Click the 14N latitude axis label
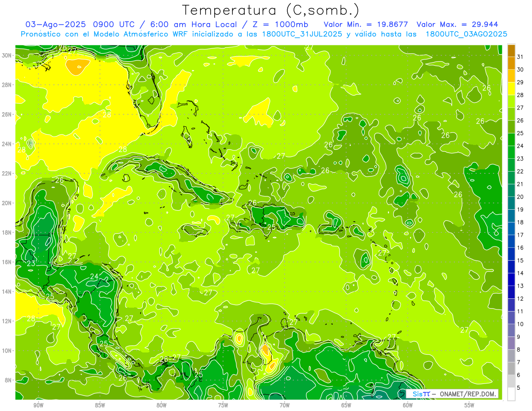Viewport: 532px width, 411px height. click(x=7, y=291)
